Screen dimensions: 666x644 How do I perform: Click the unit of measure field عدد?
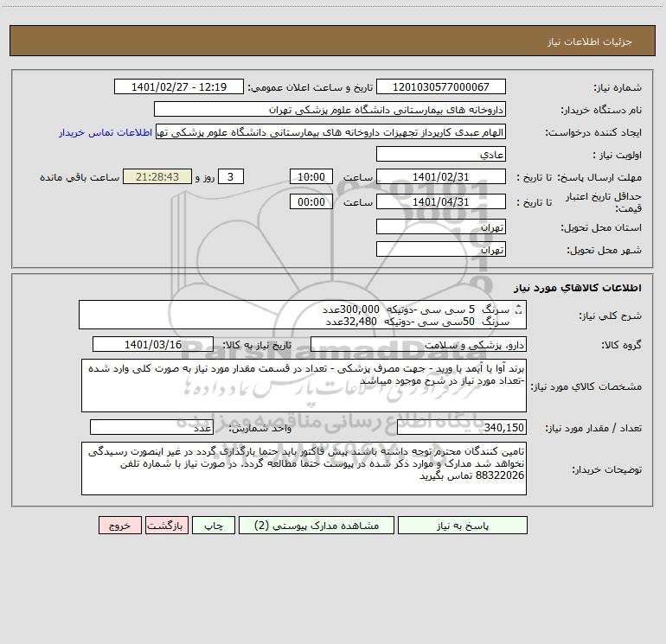point(151,427)
